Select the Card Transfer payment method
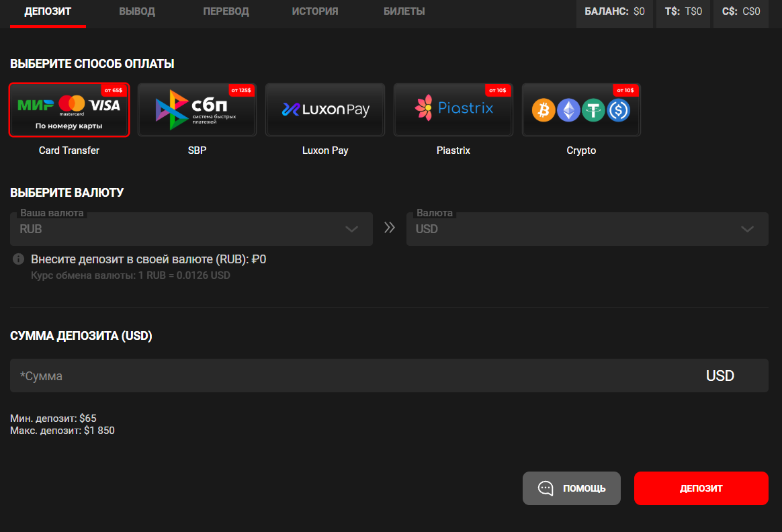The image size is (782, 532). pos(69,109)
